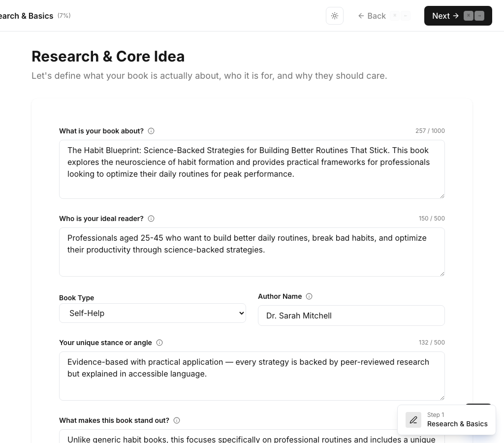Image resolution: width=504 pixels, height=443 pixels.
Task: Focus the Author Name input field
Action: point(351,316)
